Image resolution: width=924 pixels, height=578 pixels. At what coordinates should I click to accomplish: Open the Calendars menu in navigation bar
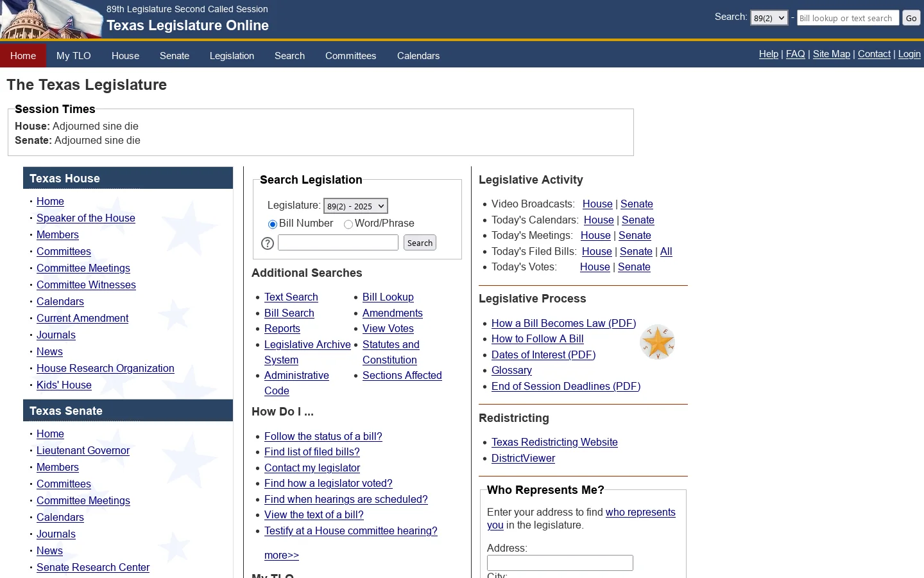coord(418,56)
